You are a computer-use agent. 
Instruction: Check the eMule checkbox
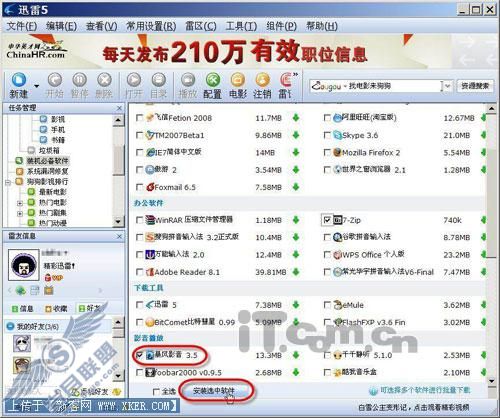click(327, 305)
